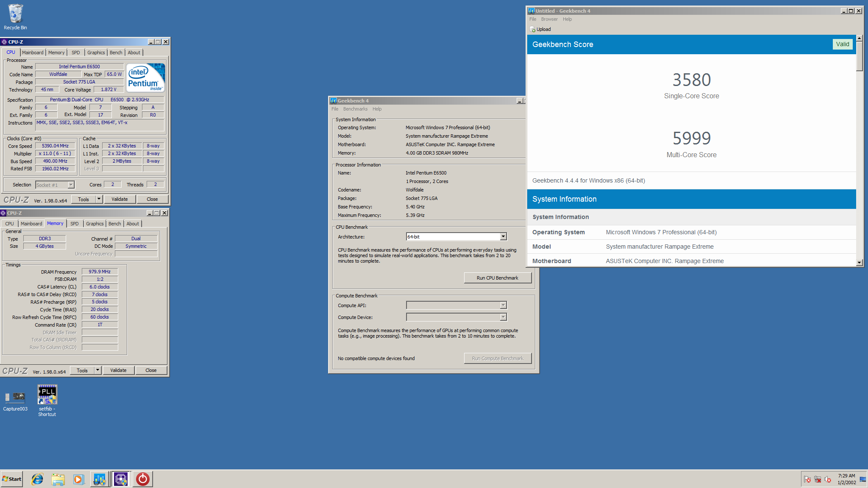This screenshot has width=868, height=488.
Task: Click CPU-Z title icon in Memory window
Action: pos(3,213)
